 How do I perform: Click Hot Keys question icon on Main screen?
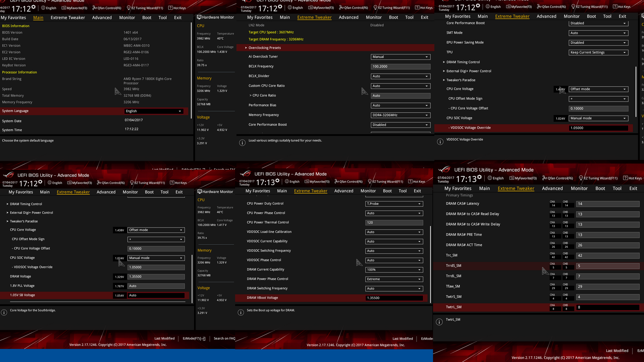[x=170, y=8]
